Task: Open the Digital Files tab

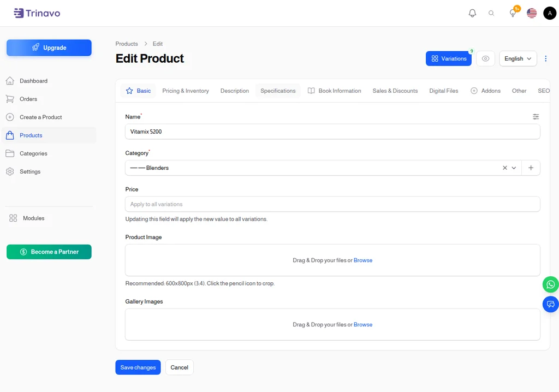Action: 443,91
